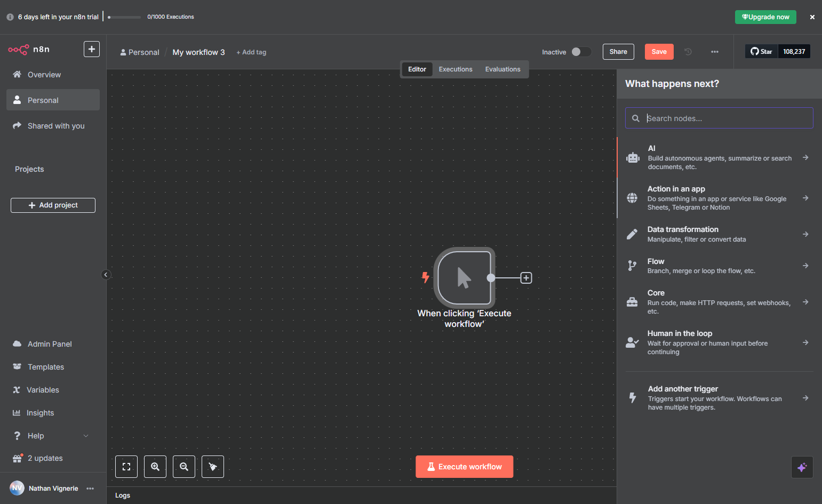Image resolution: width=822 pixels, height=504 pixels.
Task: Open user options menu beside Nathan Vignerie
Action: click(90, 489)
